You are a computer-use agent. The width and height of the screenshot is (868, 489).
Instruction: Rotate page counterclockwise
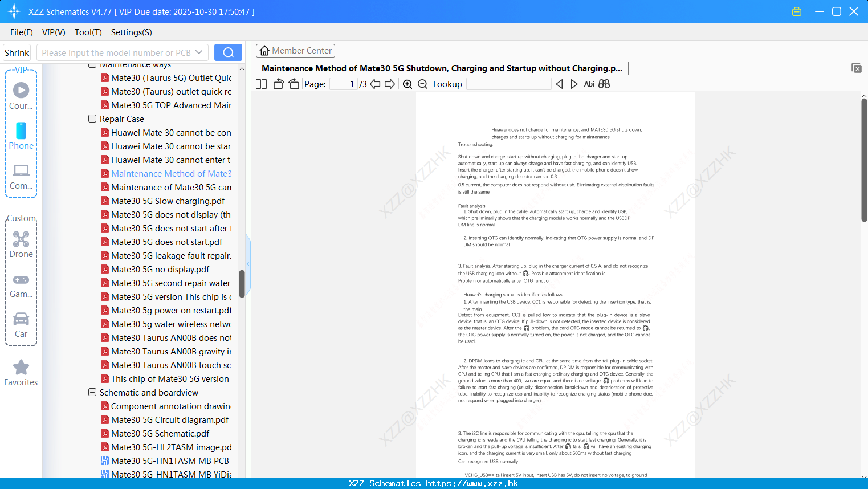pyautogui.click(x=278, y=84)
